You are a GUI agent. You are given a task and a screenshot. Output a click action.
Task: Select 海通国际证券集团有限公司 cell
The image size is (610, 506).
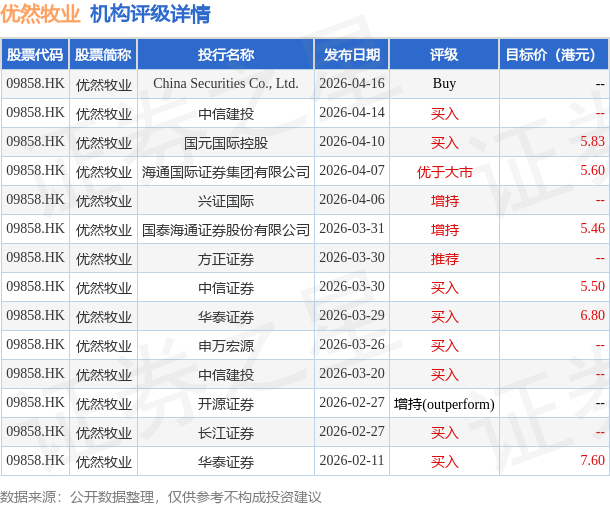point(226,172)
